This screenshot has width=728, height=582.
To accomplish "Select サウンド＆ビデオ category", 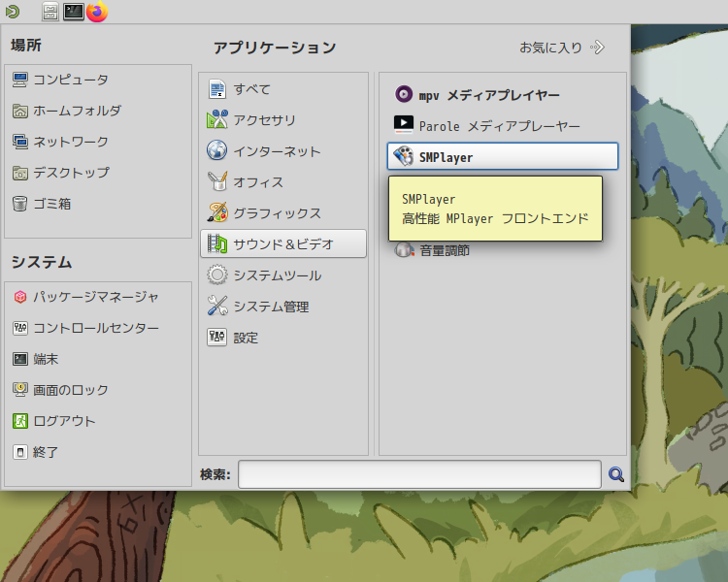I will point(283,243).
